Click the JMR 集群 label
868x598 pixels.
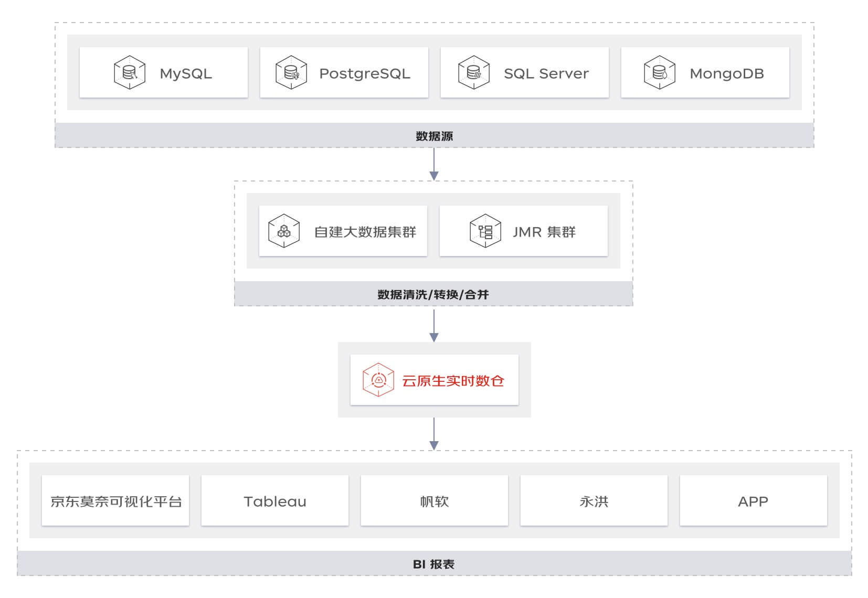[x=544, y=232]
